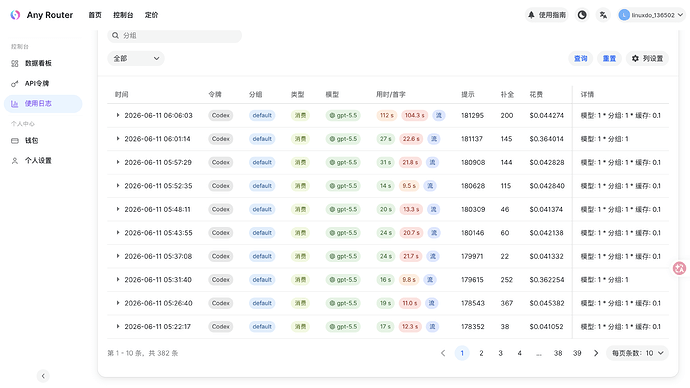This screenshot has height=388, width=690.
Task: Go to page 4 in pagination
Action: click(520, 353)
